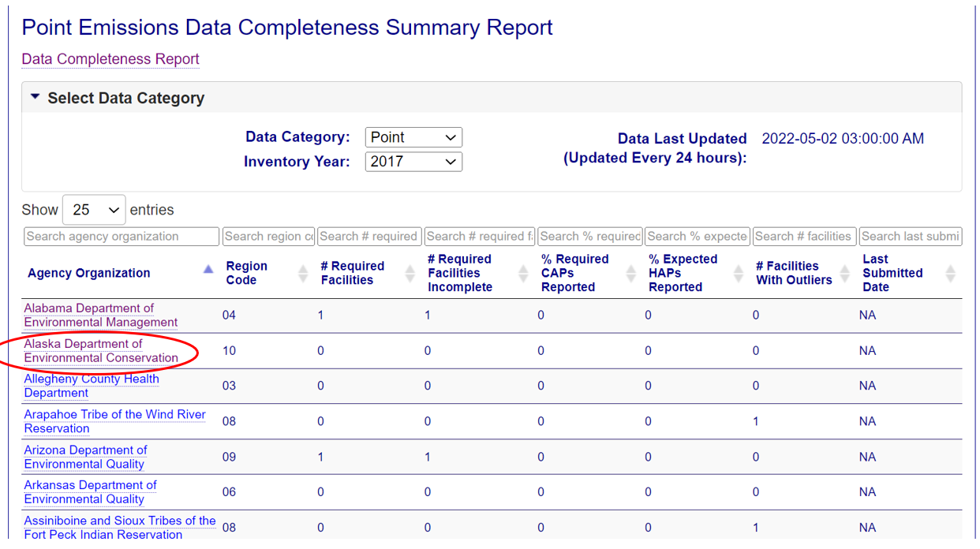The image size is (980, 549).
Task: Click the Search % required CAPs field
Action: point(590,237)
